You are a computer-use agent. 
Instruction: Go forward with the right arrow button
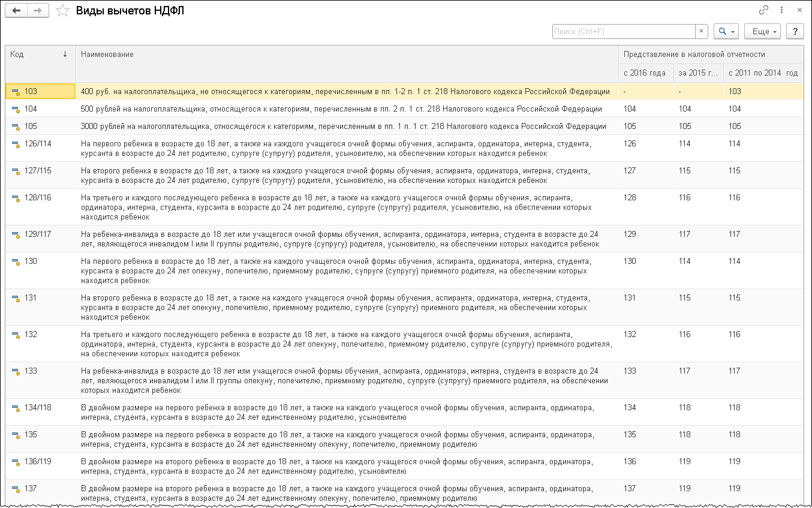point(38,11)
